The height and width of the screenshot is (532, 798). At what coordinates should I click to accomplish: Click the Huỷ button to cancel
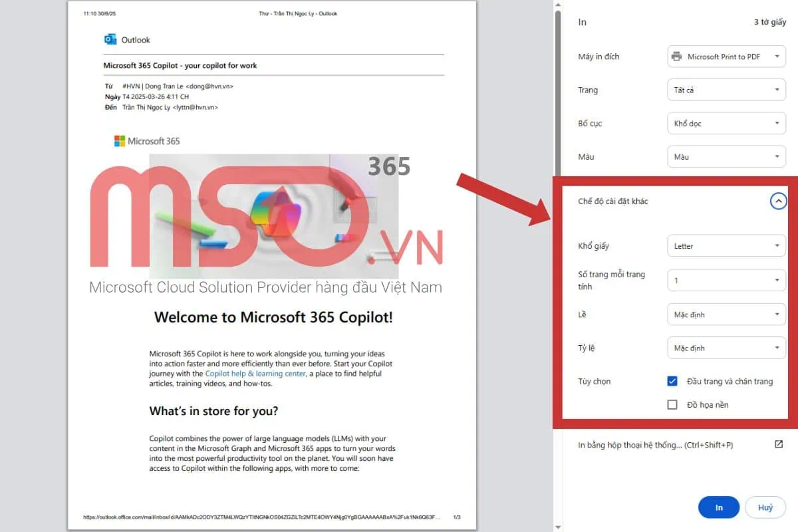(x=765, y=507)
